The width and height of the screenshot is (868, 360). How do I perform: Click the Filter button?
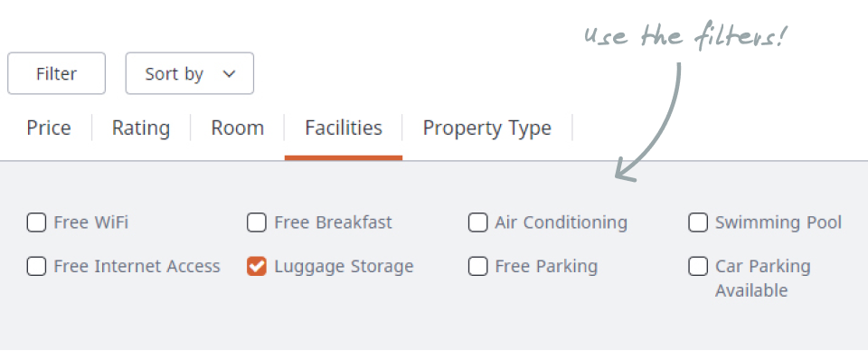click(x=56, y=73)
